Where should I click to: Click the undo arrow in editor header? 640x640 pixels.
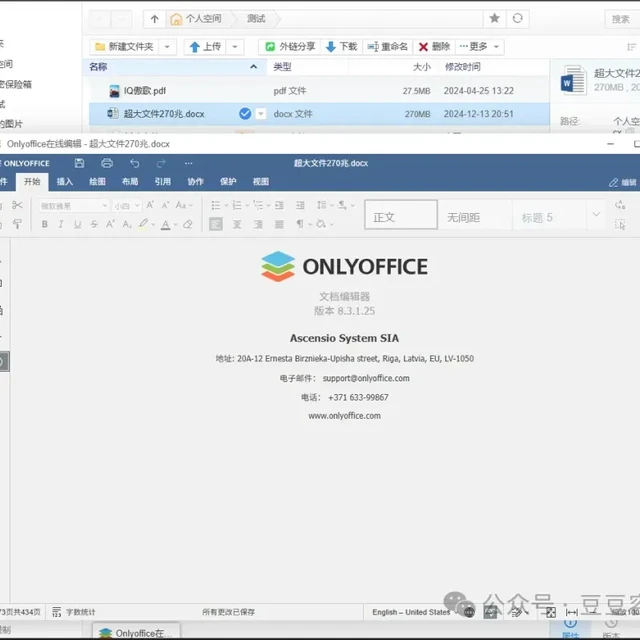click(134, 162)
